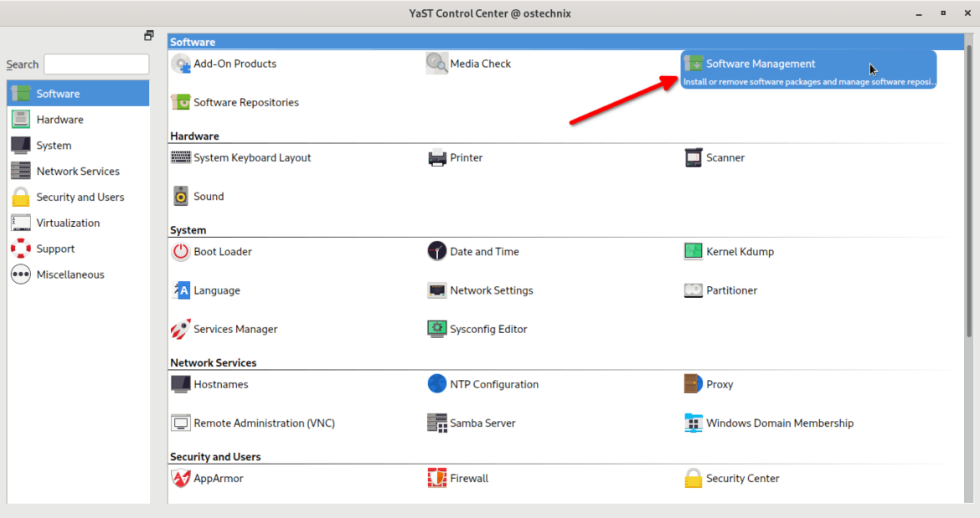The width and height of the screenshot is (980, 518).
Task: Click the Kernel Kdump icon
Action: pyautogui.click(x=694, y=252)
